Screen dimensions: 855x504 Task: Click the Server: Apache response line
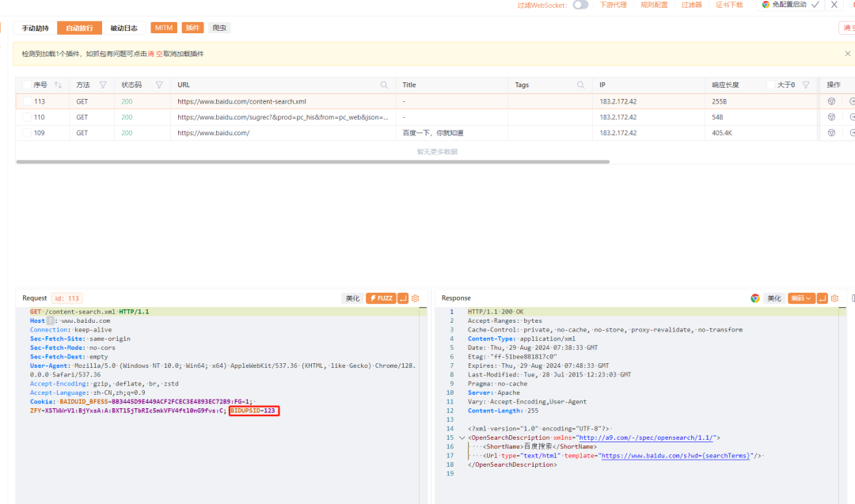click(493, 393)
